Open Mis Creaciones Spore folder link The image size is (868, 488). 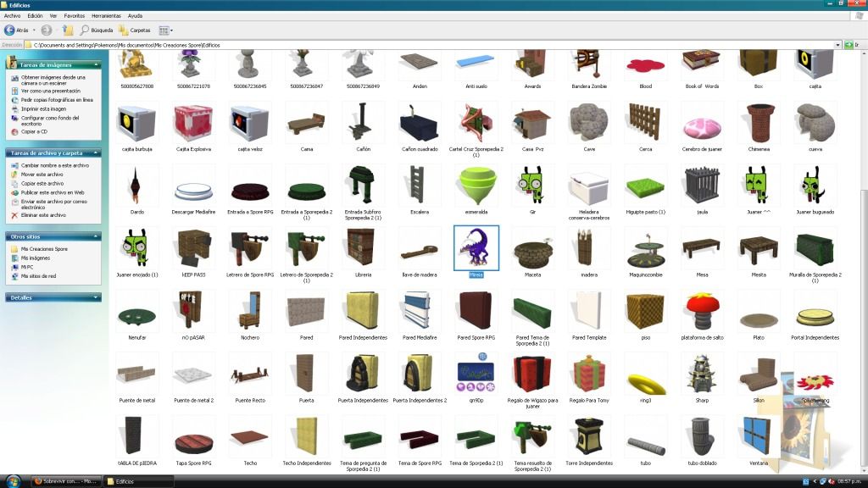[44, 249]
